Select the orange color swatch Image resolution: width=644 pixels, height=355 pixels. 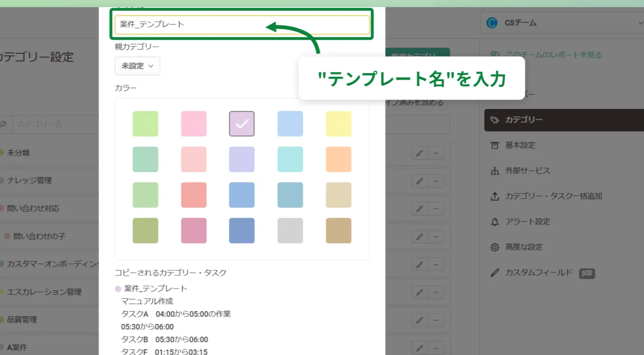(338, 159)
